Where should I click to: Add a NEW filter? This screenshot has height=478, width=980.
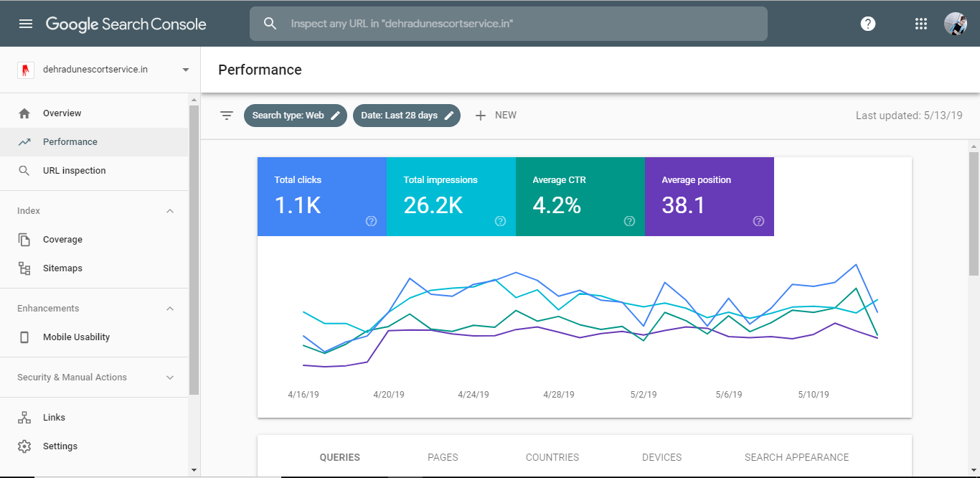(x=496, y=116)
